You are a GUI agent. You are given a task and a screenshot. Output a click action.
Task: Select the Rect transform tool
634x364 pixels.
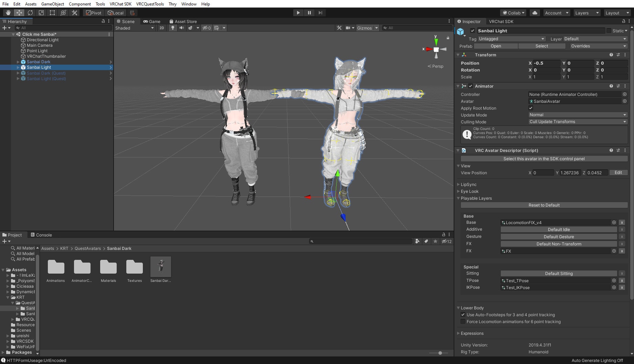tap(52, 13)
